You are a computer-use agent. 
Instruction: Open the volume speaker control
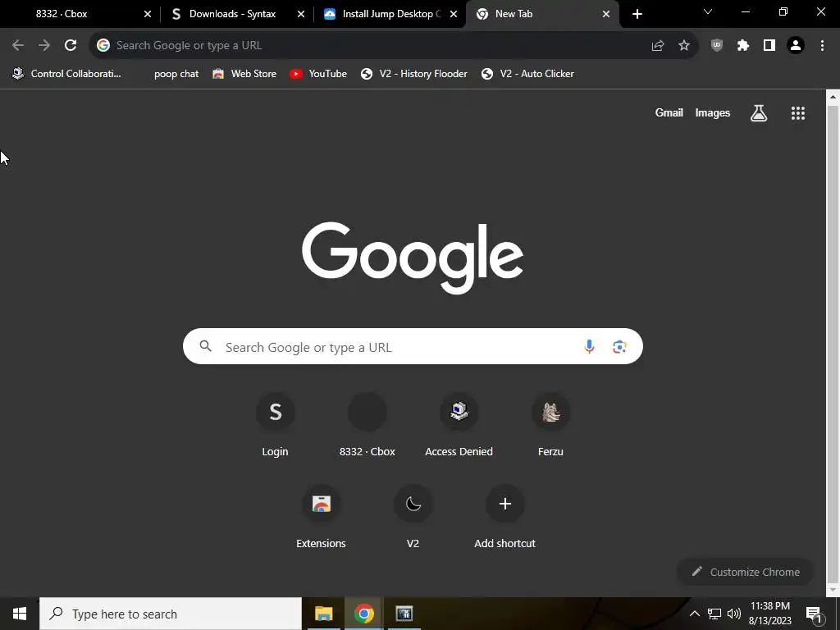[x=734, y=614]
